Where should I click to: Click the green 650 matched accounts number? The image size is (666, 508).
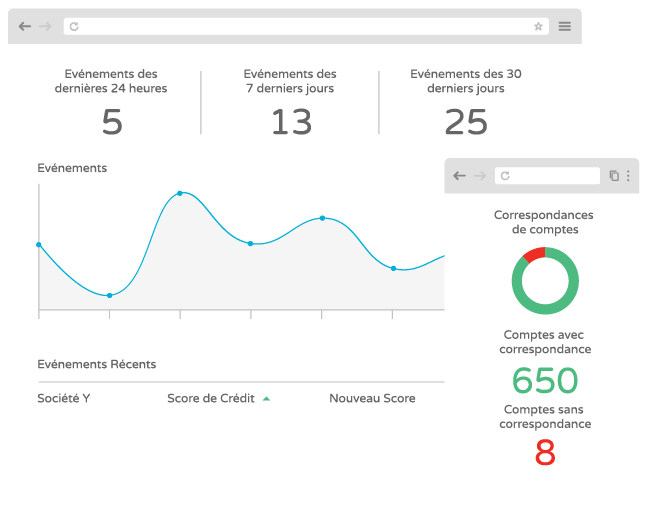tap(545, 381)
